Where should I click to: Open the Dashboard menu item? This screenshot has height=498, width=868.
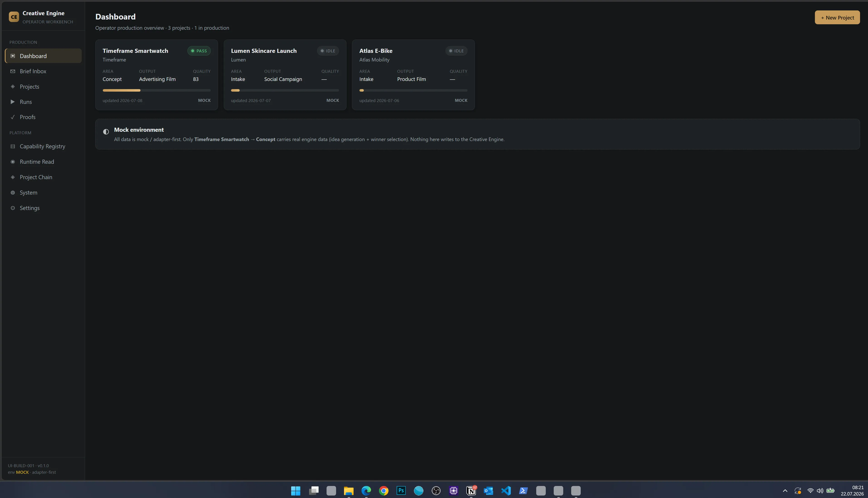[43, 56]
